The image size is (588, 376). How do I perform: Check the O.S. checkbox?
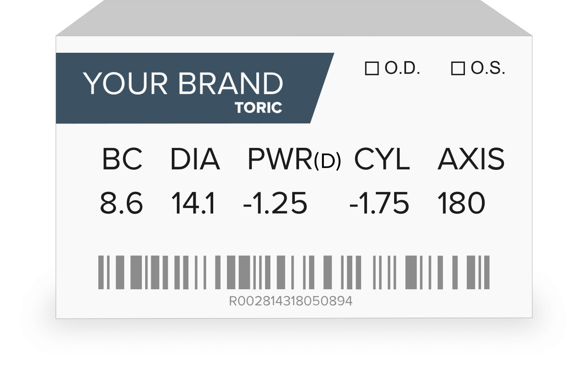tap(458, 69)
